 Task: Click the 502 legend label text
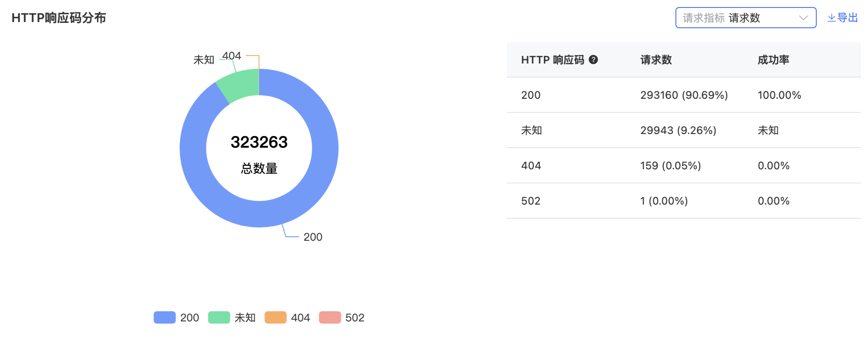point(355,317)
